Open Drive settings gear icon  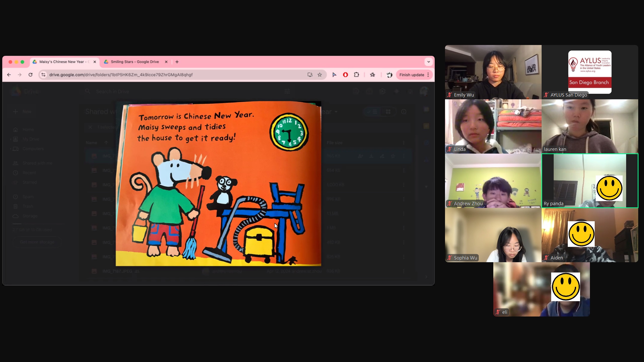pos(382,91)
